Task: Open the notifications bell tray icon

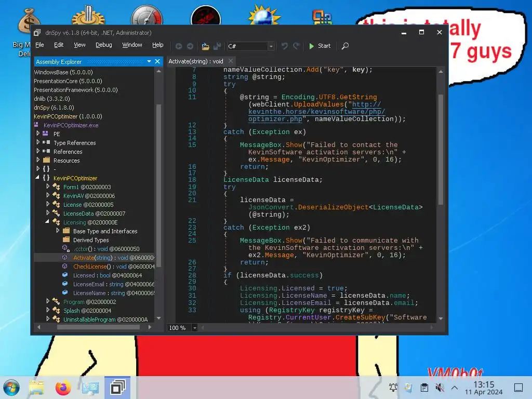Action: (x=393, y=388)
